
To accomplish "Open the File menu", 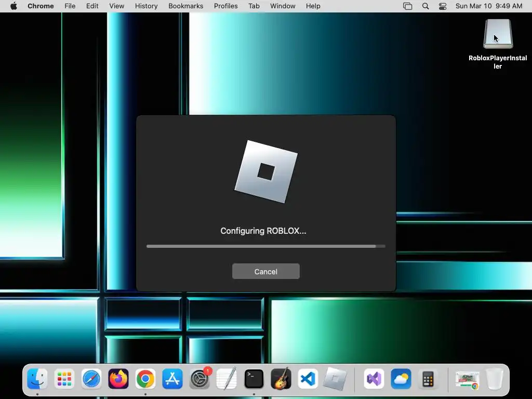I will point(70,6).
